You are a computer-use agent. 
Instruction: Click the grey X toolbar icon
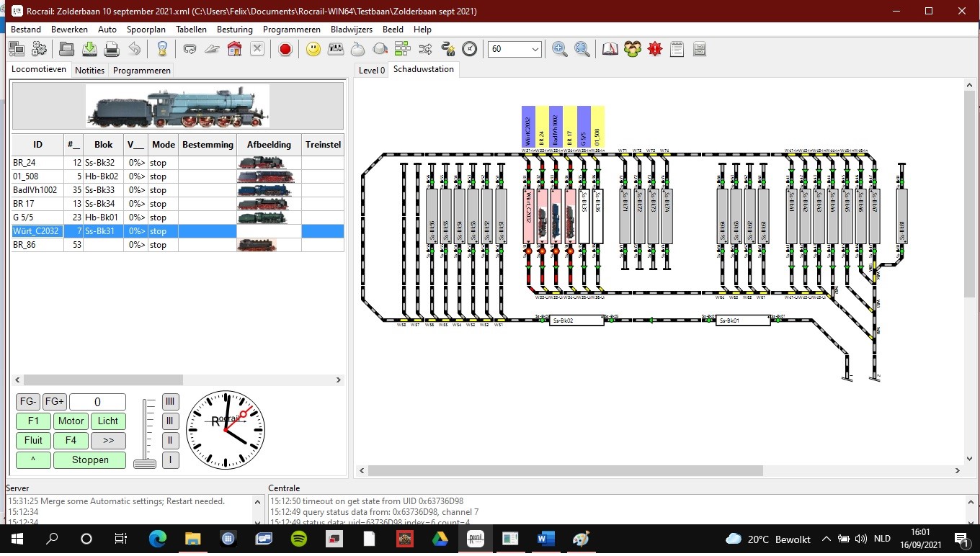(x=257, y=49)
